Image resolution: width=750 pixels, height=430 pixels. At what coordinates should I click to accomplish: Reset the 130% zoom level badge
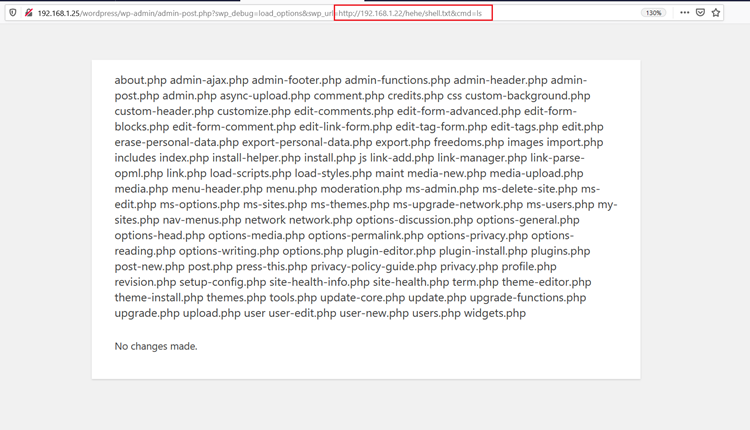[x=653, y=13]
